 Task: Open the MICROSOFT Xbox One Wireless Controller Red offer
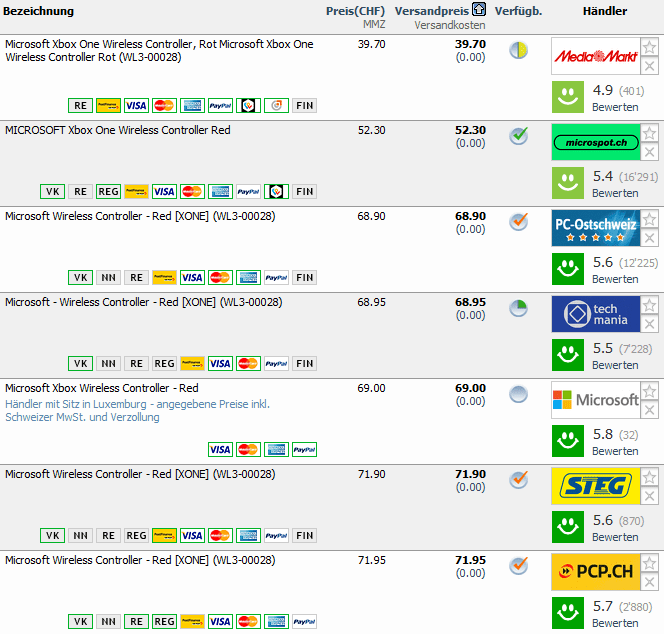pyautogui.click(x=117, y=130)
